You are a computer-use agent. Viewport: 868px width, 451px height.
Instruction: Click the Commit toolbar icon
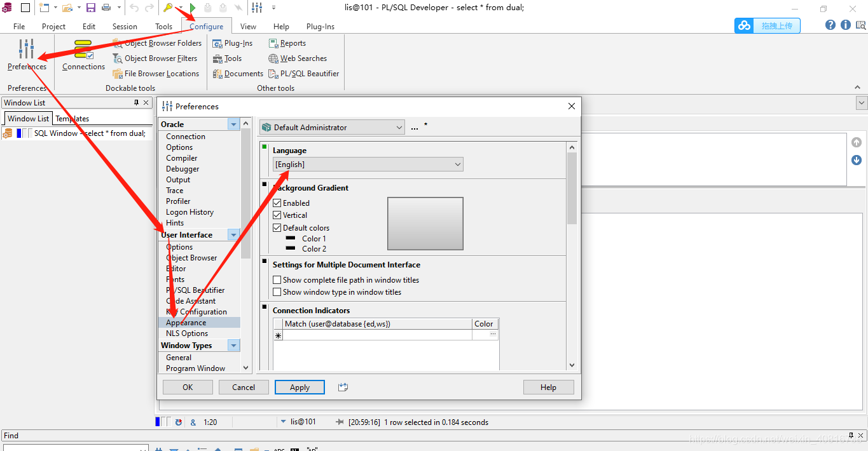tap(207, 8)
